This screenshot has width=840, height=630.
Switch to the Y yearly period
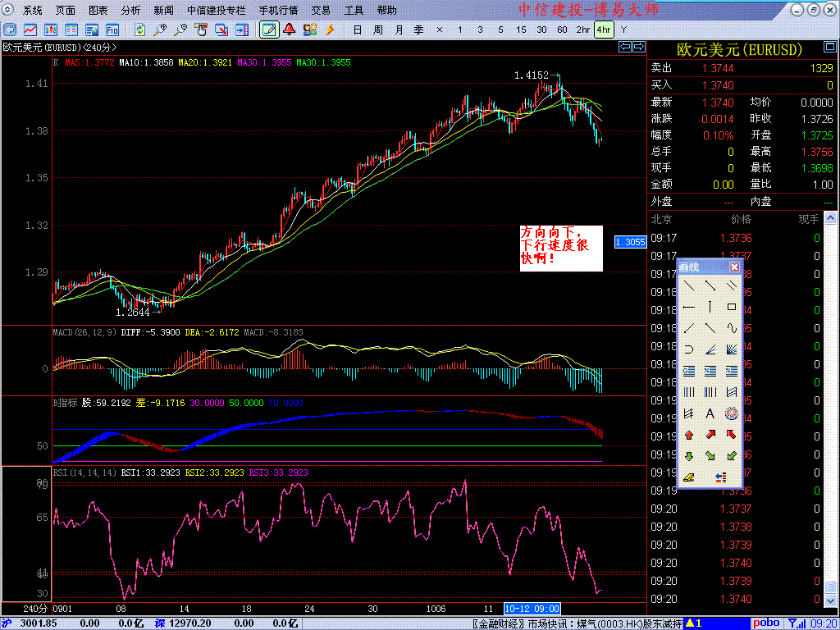pyautogui.click(x=623, y=30)
